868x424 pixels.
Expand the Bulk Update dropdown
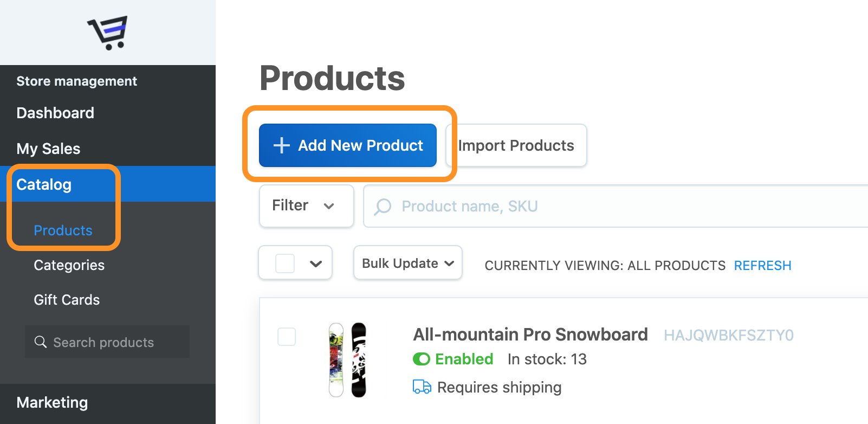click(x=407, y=263)
